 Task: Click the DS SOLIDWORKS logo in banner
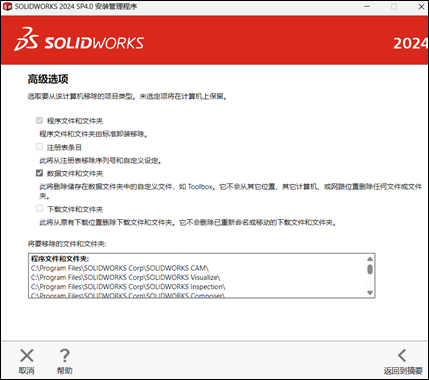(79, 40)
